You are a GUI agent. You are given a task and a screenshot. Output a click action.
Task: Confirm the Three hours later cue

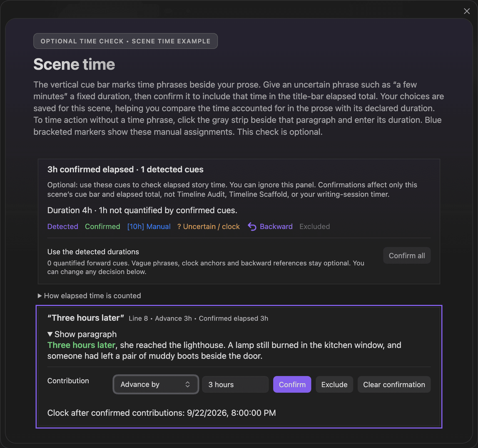point(292,384)
